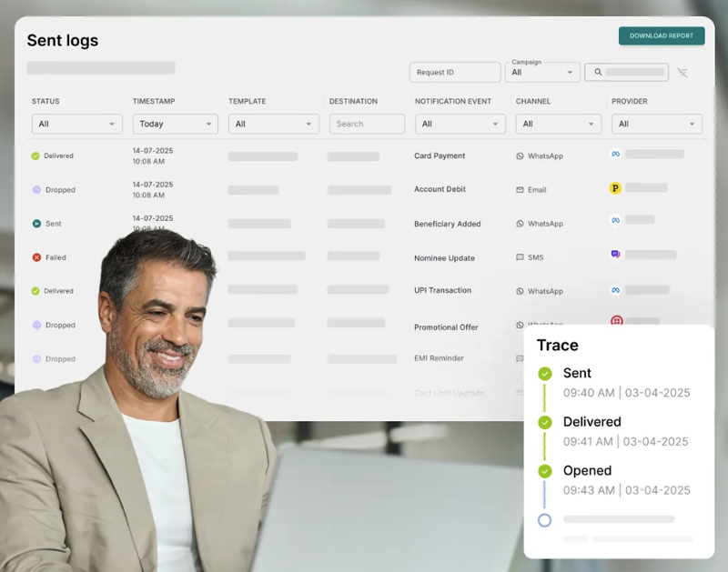Click Meta provider icon in Card Payment row
This screenshot has width=728, height=572.
point(615,155)
